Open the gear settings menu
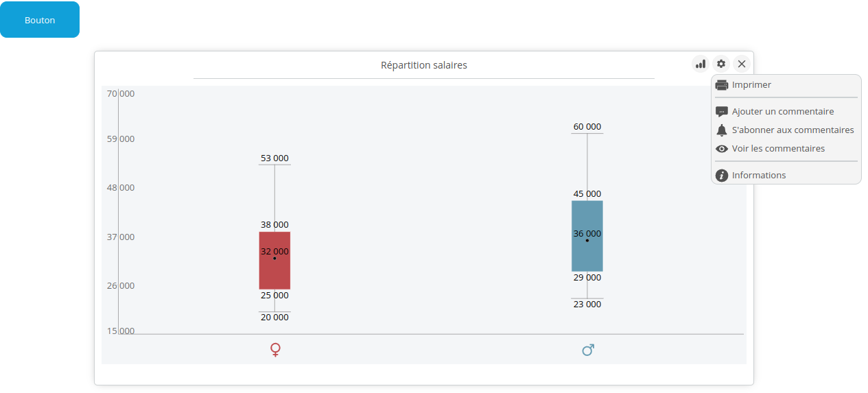868x393 pixels. (x=721, y=64)
